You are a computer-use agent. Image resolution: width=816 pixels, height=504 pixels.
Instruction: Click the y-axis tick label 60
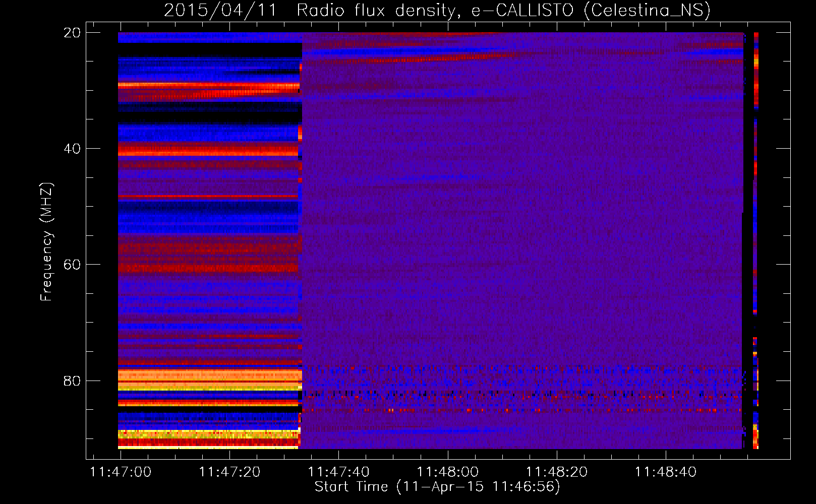72,265
